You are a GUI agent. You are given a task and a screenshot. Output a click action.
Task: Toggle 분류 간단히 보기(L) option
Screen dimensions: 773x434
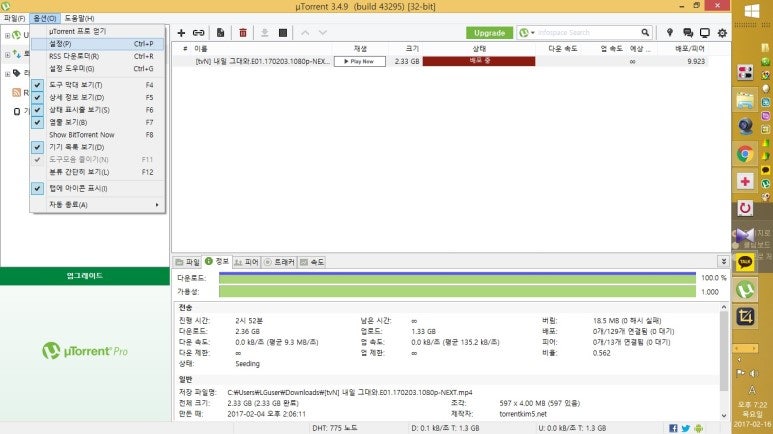point(98,172)
